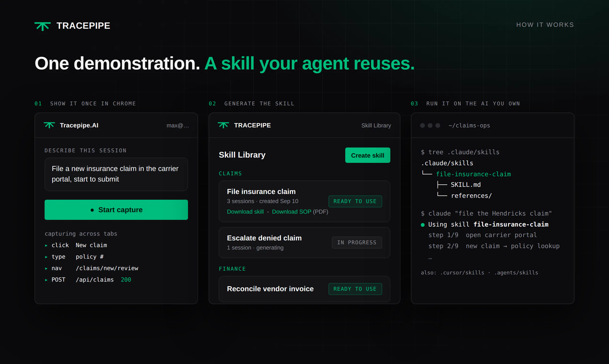Open the Escalate denied claim skill title
609x364 pixels.
(x=264, y=238)
